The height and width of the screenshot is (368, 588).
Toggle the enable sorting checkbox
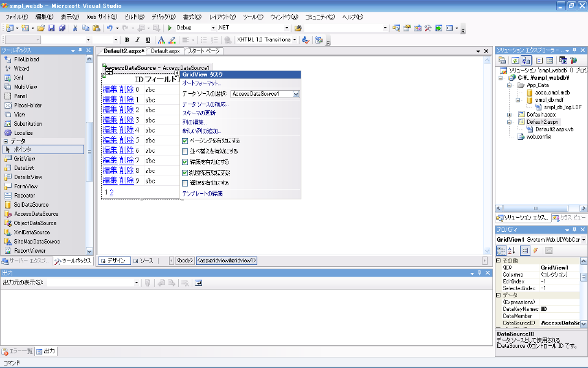(185, 151)
